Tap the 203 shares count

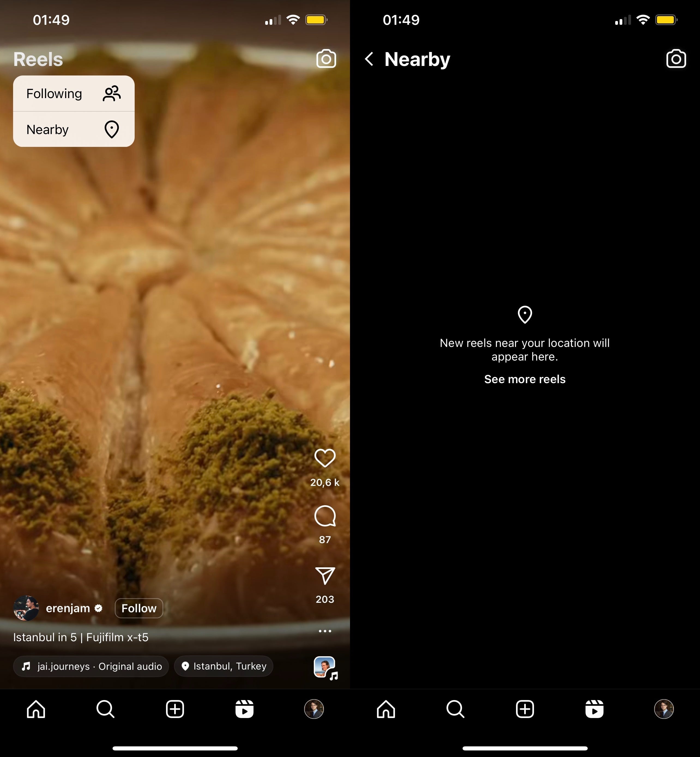325,599
